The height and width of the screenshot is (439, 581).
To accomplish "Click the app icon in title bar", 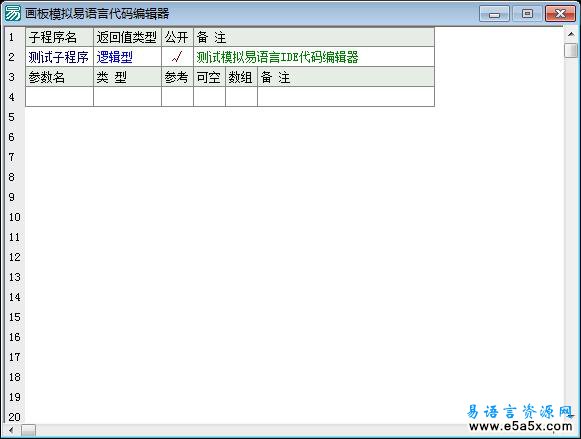I will tap(13, 14).
